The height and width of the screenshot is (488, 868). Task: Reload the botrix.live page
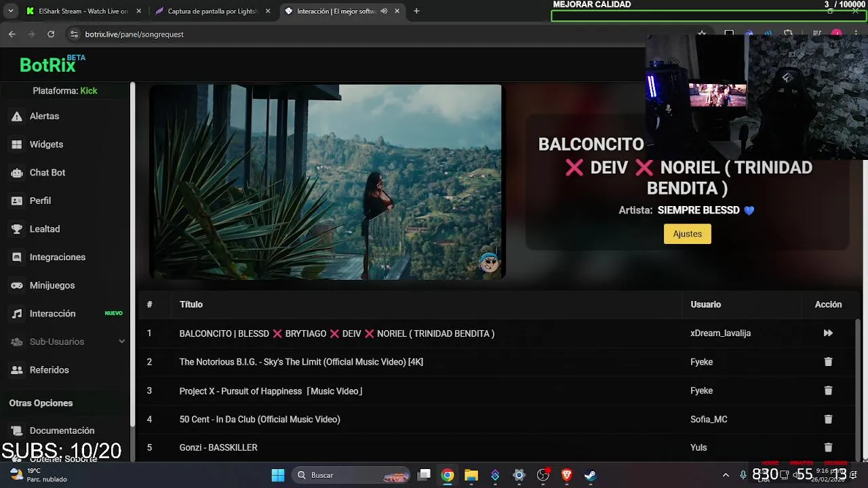[x=51, y=34]
